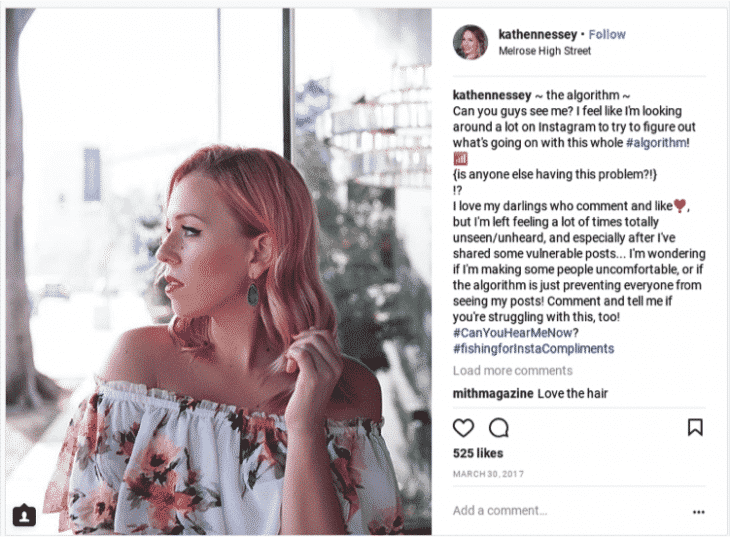
Task: Click the tagged people icon on the photo
Action: [x=26, y=515]
